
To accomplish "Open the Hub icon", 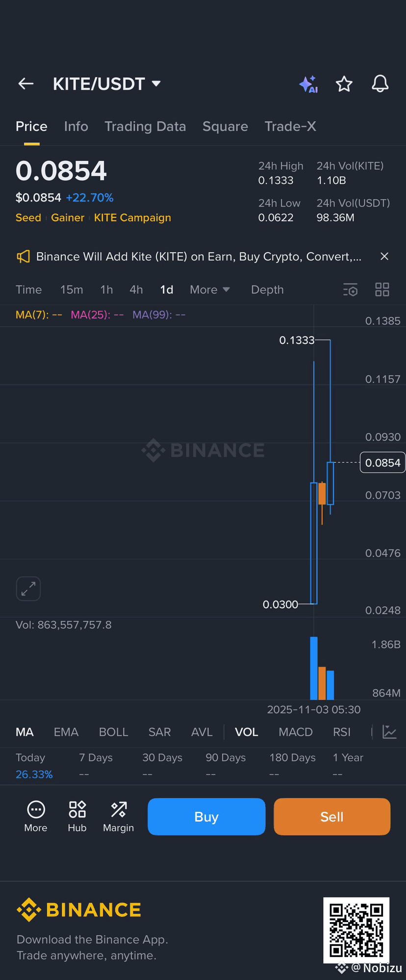I will 77,817.
